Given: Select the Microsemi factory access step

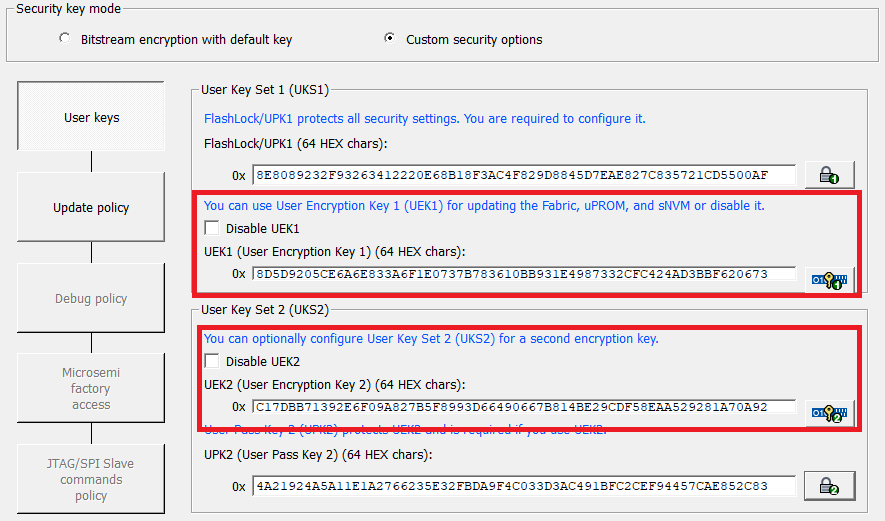Looking at the screenshot, I should tap(91, 388).
